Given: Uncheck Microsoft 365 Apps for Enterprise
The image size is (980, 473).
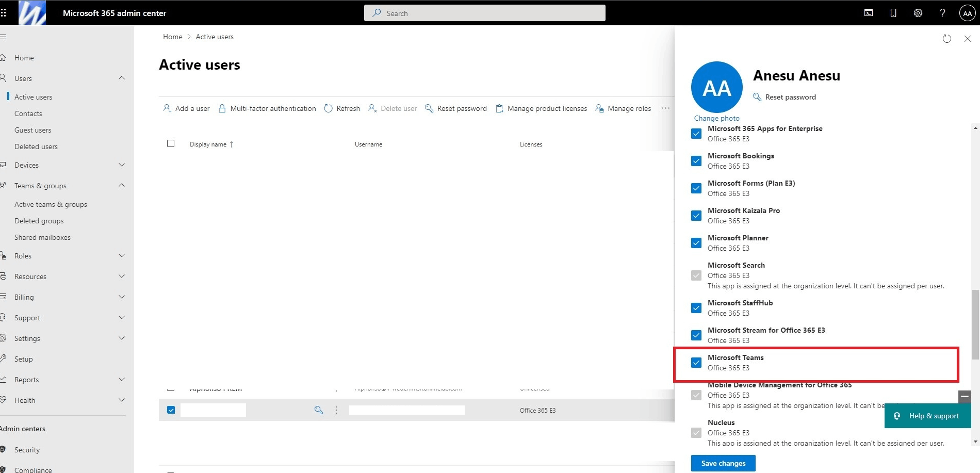Looking at the screenshot, I should point(696,134).
